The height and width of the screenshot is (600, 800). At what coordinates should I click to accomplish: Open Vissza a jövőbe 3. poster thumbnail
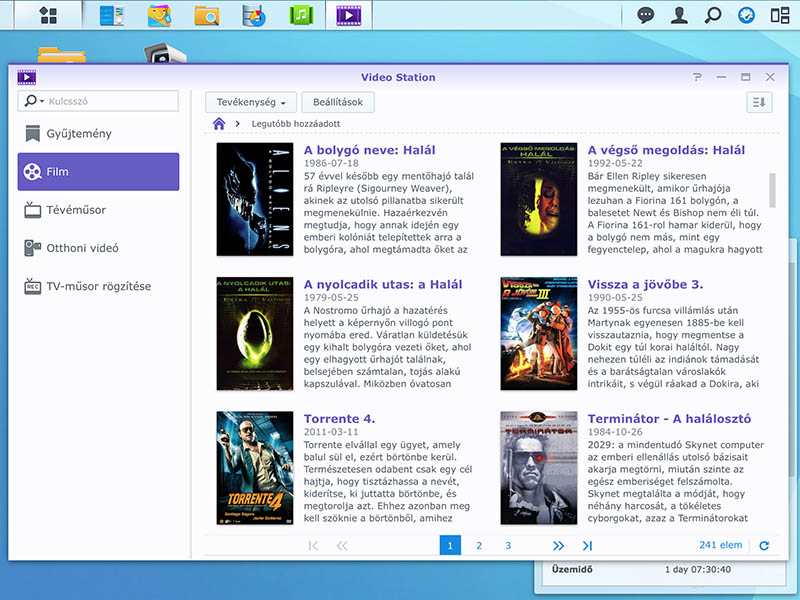pyautogui.click(x=539, y=333)
